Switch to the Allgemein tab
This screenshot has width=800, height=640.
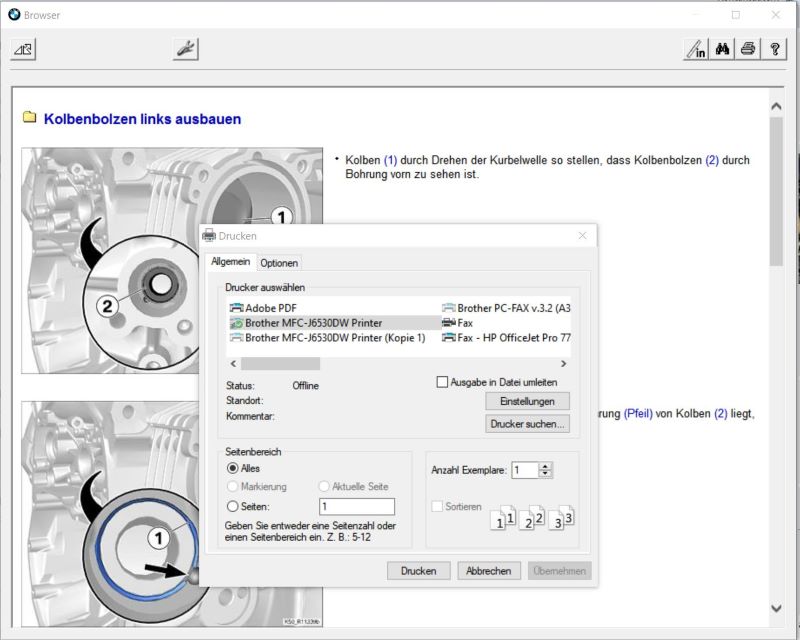pos(231,261)
